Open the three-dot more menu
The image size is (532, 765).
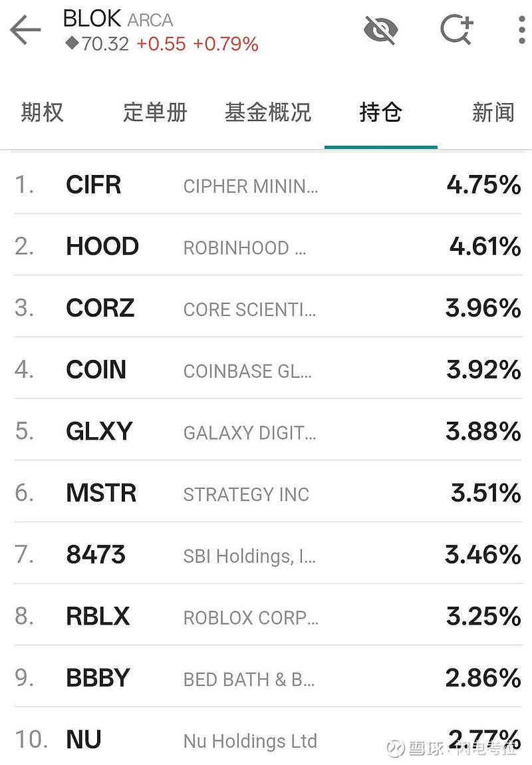click(x=522, y=30)
